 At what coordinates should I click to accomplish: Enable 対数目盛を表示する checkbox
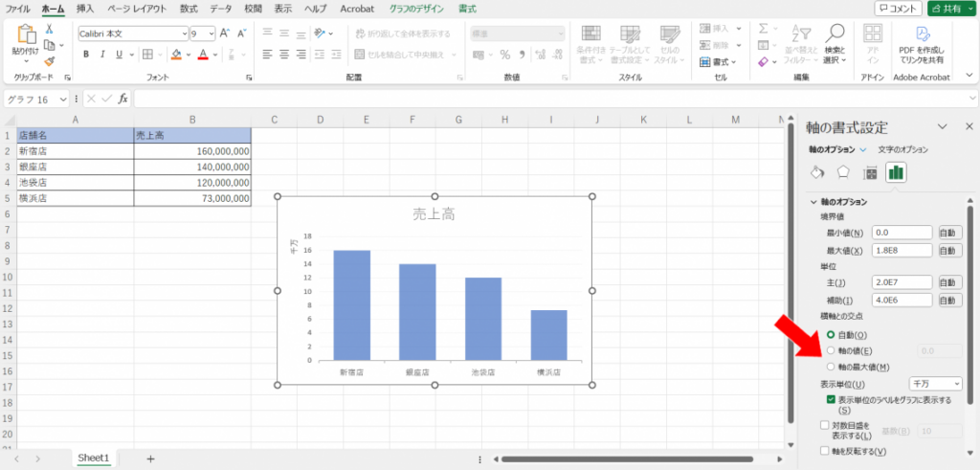tap(824, 425)
